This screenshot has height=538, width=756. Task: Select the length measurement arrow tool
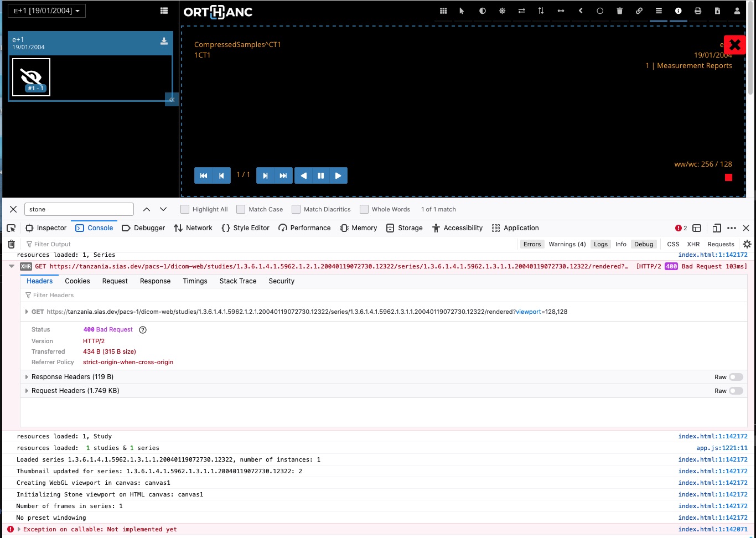[x=561, y=11]
